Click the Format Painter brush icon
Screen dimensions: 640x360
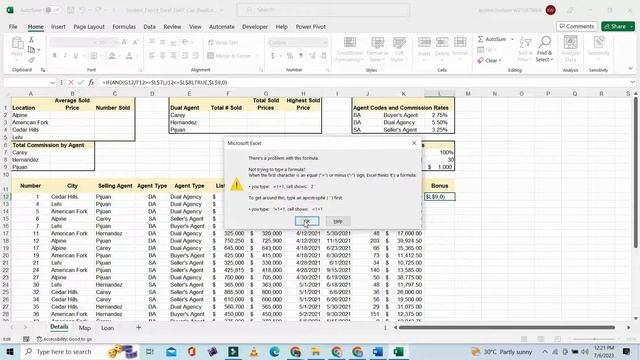tap(31, 60)
